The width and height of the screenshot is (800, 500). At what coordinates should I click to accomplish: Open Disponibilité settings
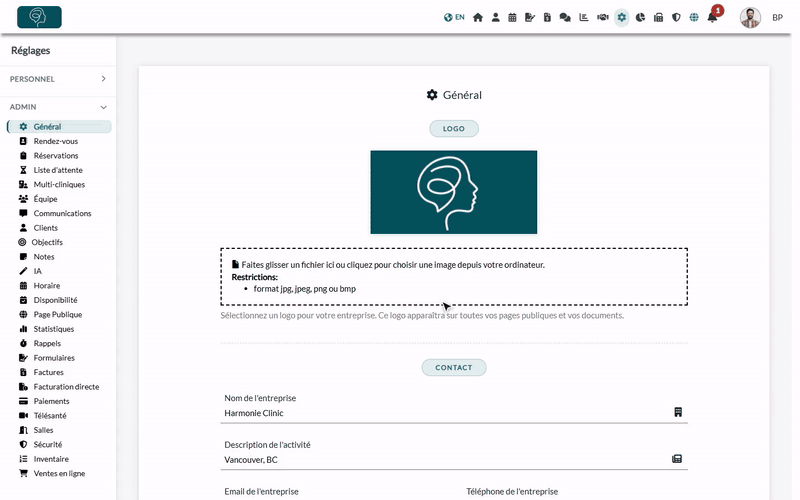(55, 300)
